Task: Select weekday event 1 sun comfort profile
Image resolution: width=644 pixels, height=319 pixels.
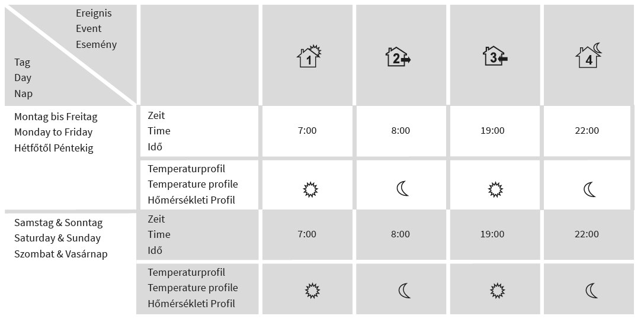Action: 310,190
